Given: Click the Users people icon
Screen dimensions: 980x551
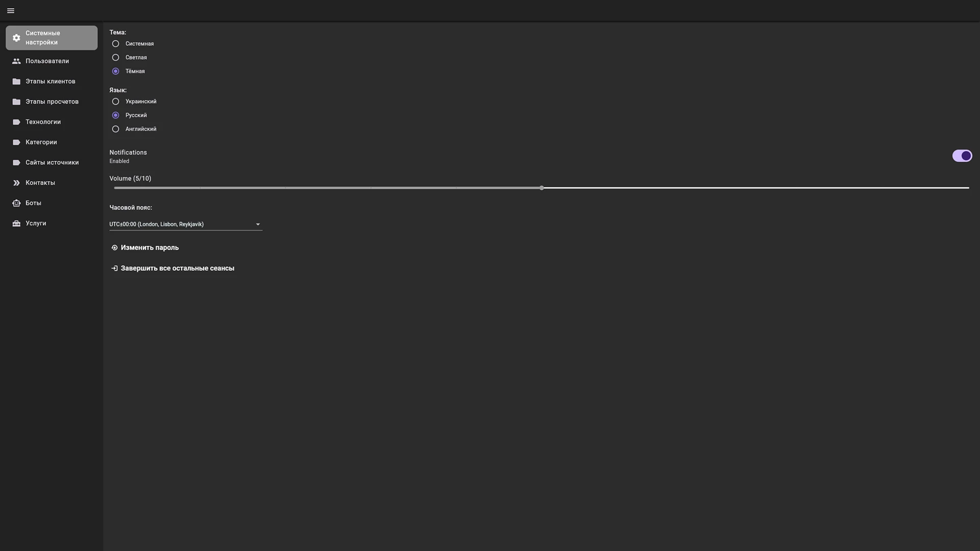Looking at the screenshot, I should click(x=16, y=61).
